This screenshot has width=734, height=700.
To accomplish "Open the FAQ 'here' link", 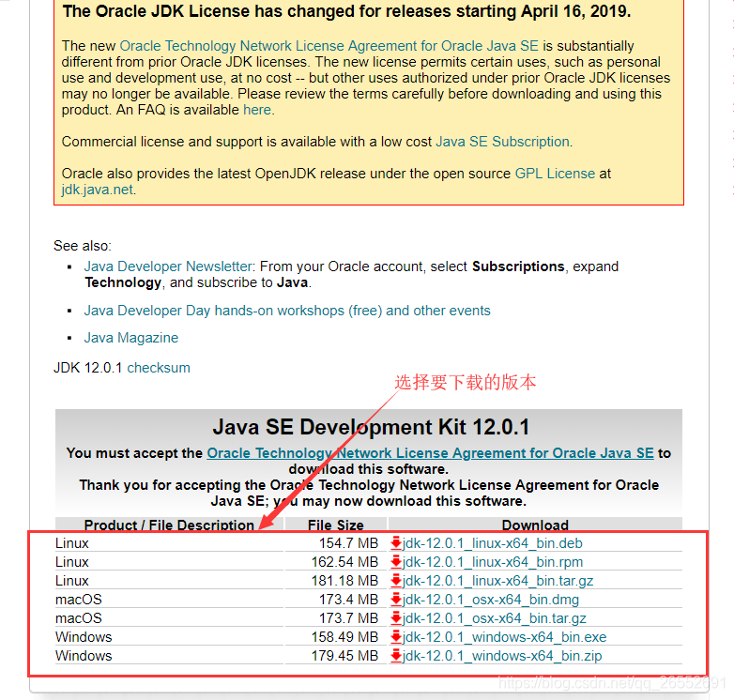I will pos(257,110).
